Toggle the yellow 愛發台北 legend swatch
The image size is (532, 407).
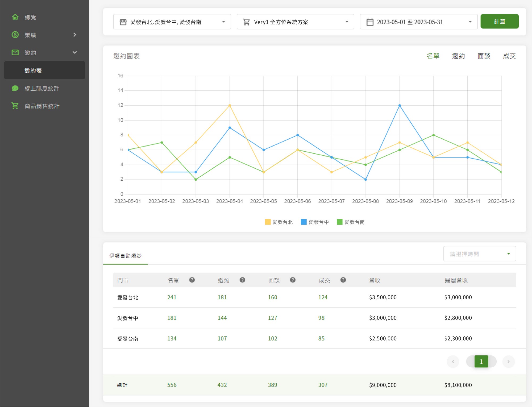point(268,222)
